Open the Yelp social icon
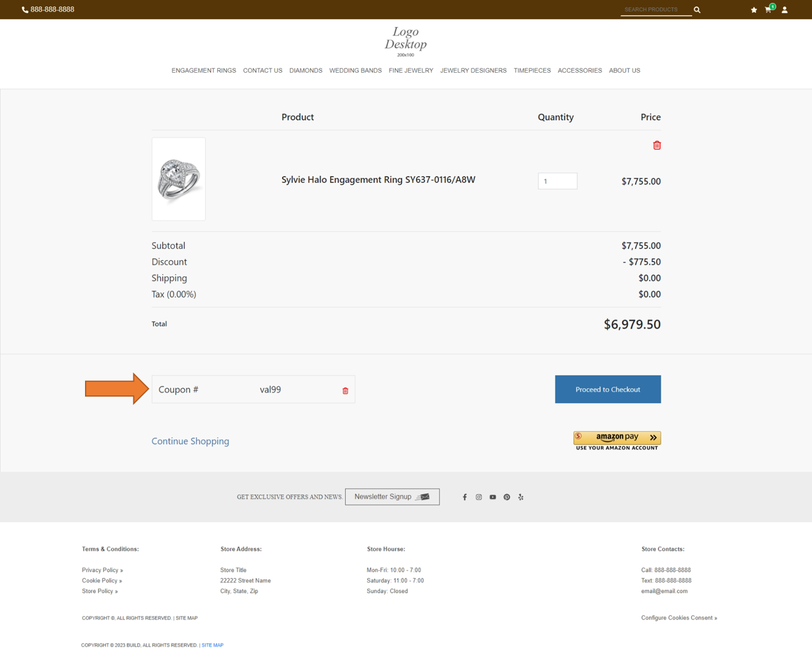The height and width of the screenshot is (655, 812). (x=521, y=497)
